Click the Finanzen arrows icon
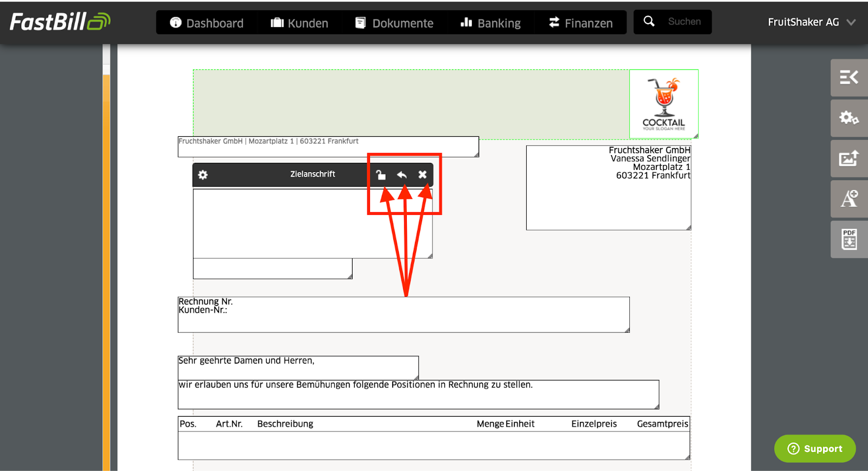Image resolution: width=868 pixels, height=471 pixels. [x=554, y=22]
